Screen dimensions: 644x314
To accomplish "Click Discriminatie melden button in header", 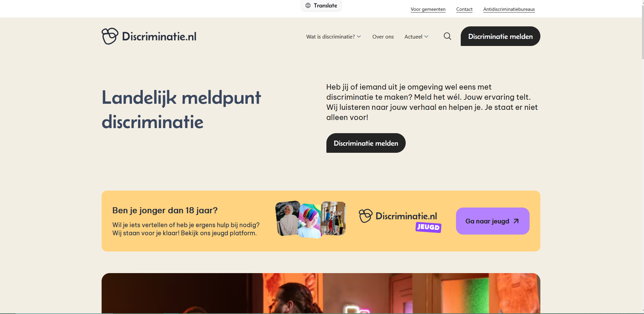I will pyautogui.click(x=500, y=36).
